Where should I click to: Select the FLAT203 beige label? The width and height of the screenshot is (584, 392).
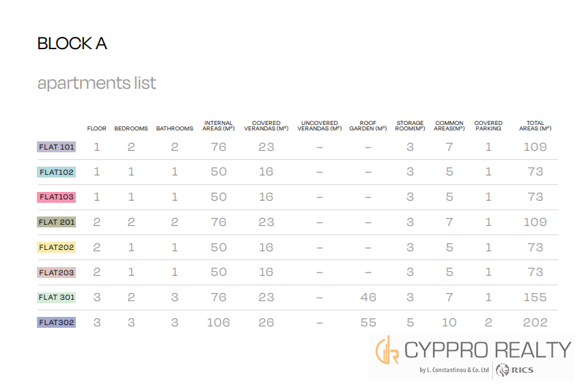point(57,272)
